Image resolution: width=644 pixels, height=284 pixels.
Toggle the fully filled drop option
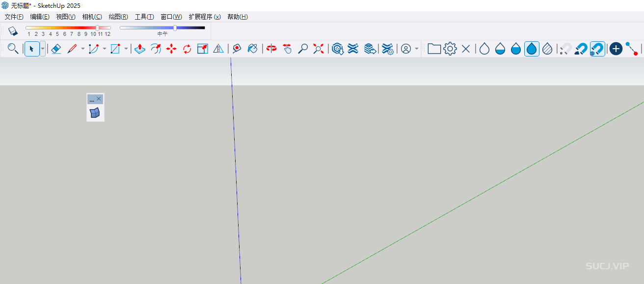click(x=532, y=49)
